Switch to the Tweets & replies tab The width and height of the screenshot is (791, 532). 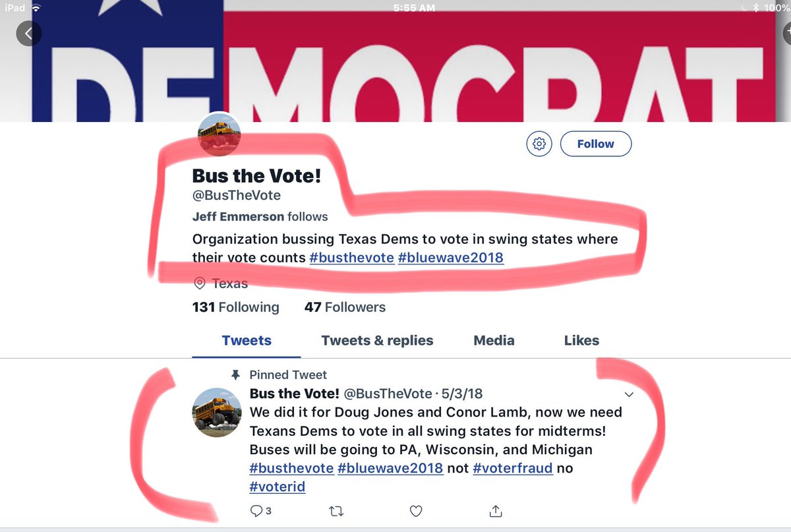[x=377, y=341]
